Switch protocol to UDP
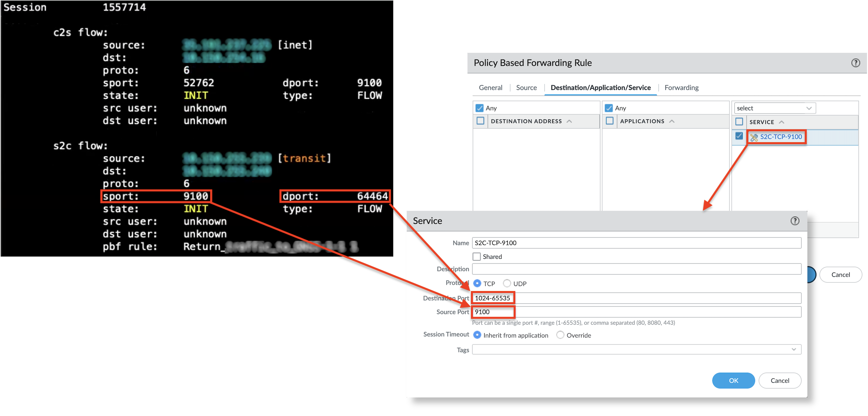Screen dimensions: 868x416 point(507,283)
